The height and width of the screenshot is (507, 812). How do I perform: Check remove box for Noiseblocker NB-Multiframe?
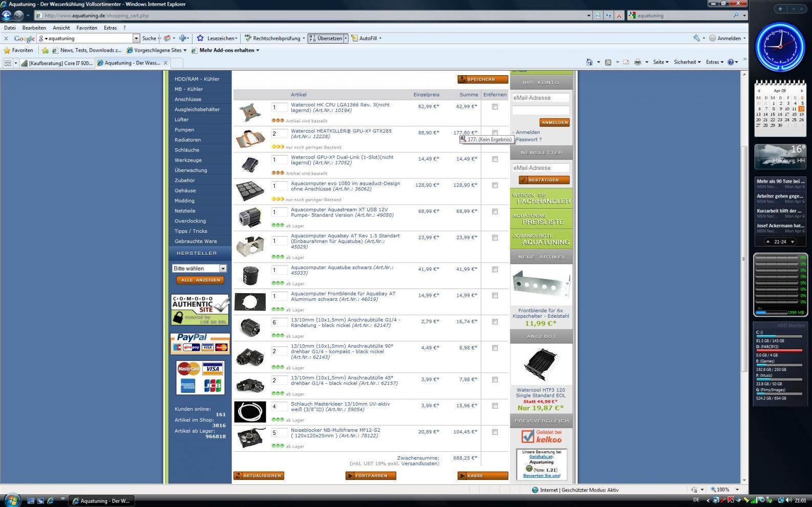(495, 432)
